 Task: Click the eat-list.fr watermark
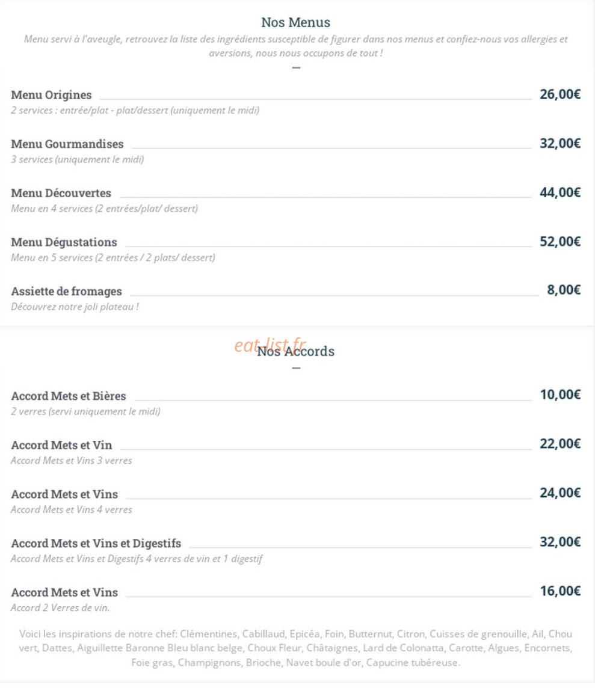pos(270,345)
